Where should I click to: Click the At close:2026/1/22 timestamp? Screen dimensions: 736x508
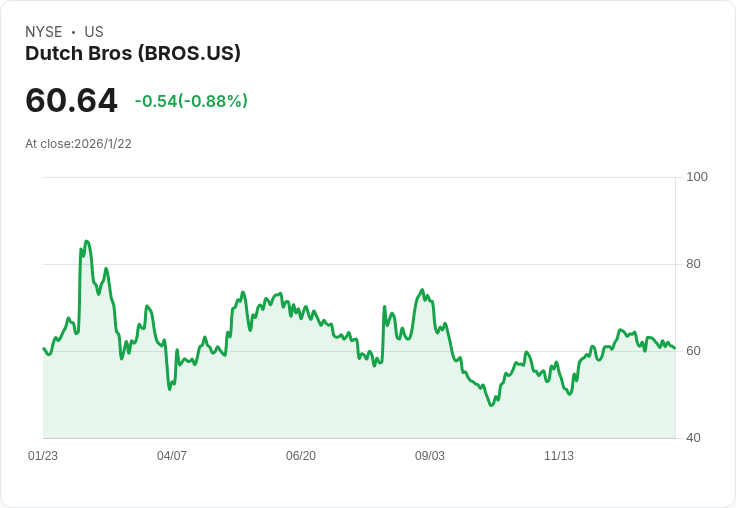(x=78, y=144)
